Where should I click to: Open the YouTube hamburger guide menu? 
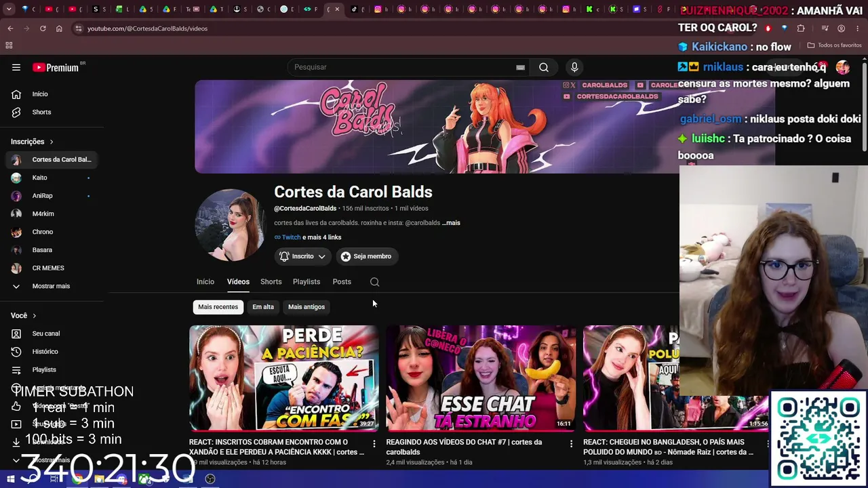16,67
